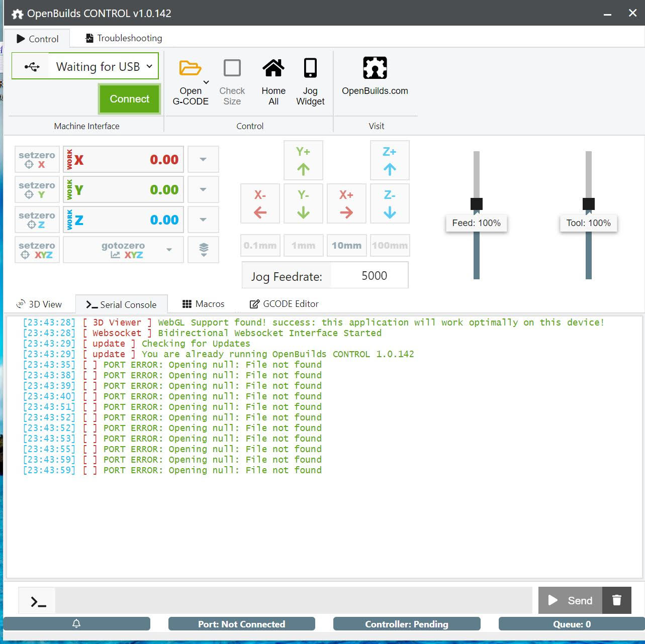This screenshot has height=644, width=645.
Task: Click the serial command input field
Action: (x=294, y=600)
